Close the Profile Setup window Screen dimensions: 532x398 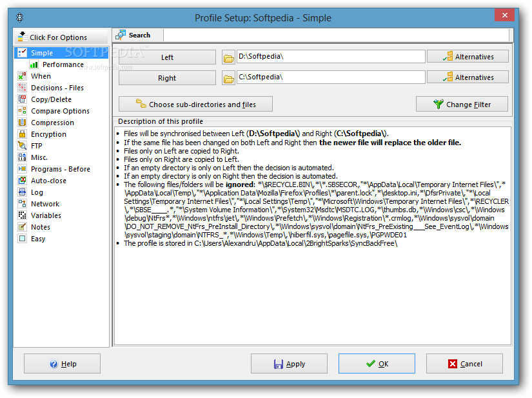pos(504,15)
